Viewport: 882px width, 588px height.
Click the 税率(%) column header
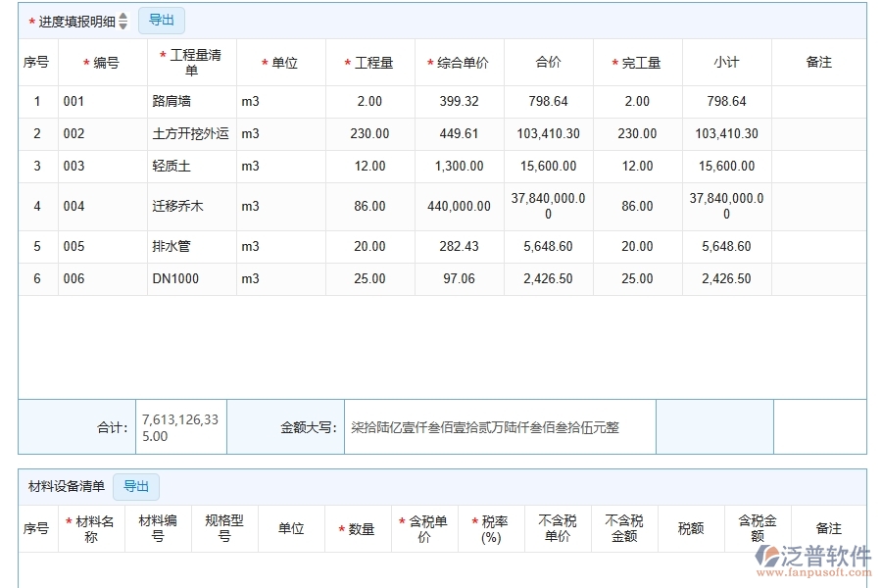489,527
